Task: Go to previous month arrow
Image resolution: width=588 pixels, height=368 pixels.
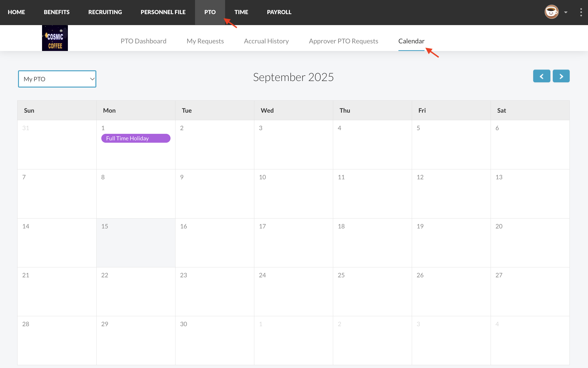Action: (x=542, y=76)
